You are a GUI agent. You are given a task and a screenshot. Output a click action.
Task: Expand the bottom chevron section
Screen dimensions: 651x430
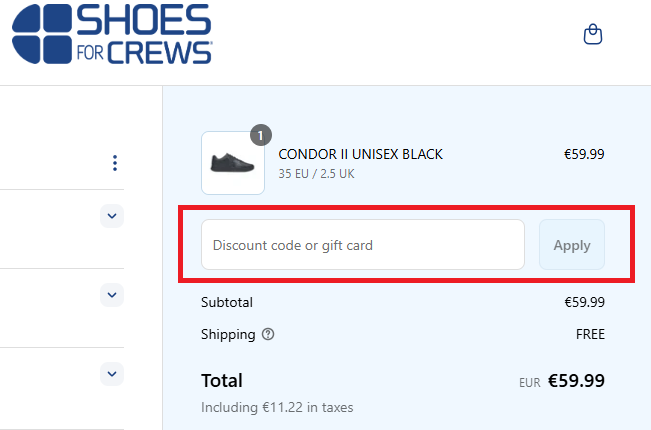click(x=112, y=374)
